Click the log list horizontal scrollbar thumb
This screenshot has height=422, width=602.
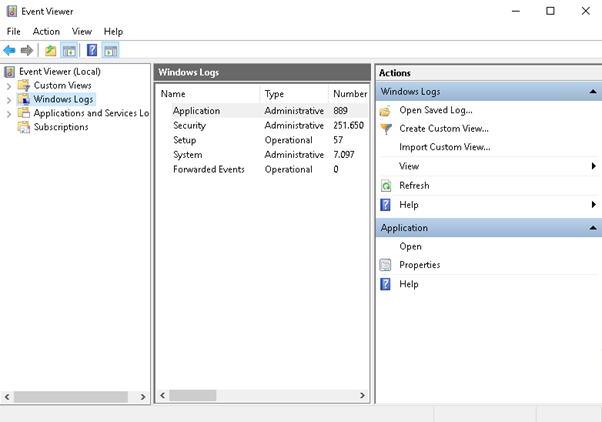[193, 395]
